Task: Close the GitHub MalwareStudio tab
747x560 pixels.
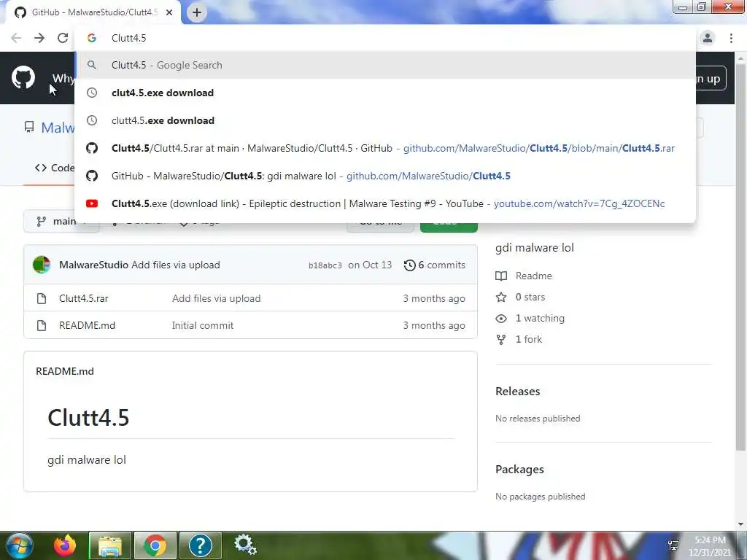Action: coord(169,12)
